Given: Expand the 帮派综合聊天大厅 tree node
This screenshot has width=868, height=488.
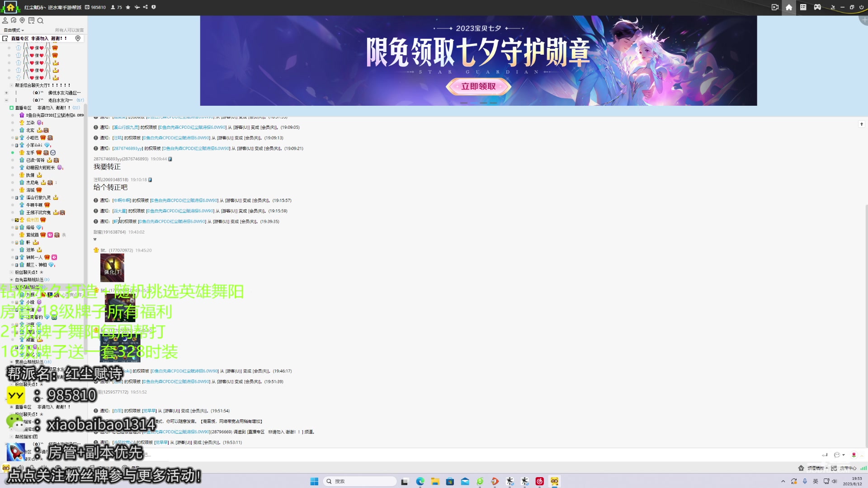Looking at the screenshot, I should click(12, 85).
